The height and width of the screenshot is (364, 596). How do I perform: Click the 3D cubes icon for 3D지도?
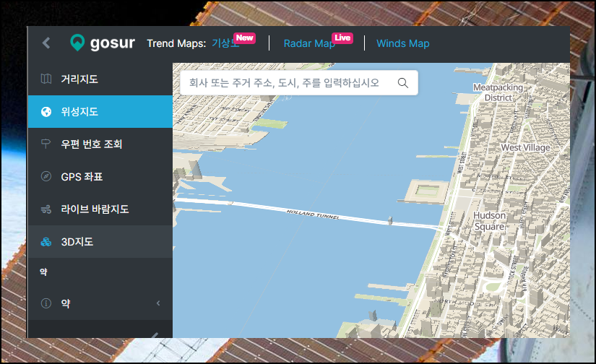click(x=46, y=242)
